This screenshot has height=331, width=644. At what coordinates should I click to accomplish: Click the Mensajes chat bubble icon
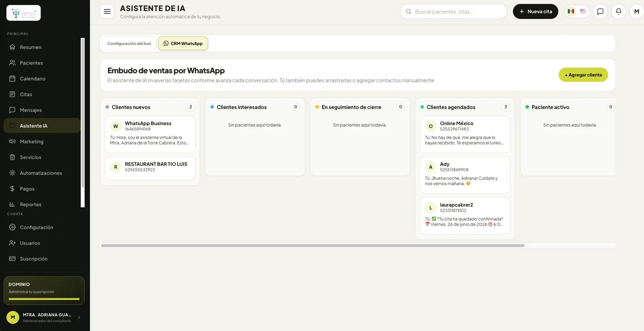point(12,110)
